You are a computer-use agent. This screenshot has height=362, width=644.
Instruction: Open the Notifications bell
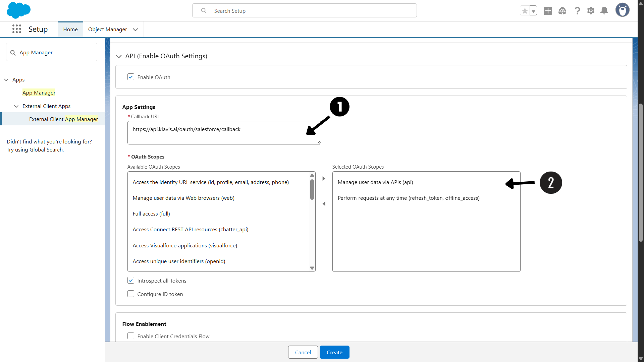(x=604, y=11)
